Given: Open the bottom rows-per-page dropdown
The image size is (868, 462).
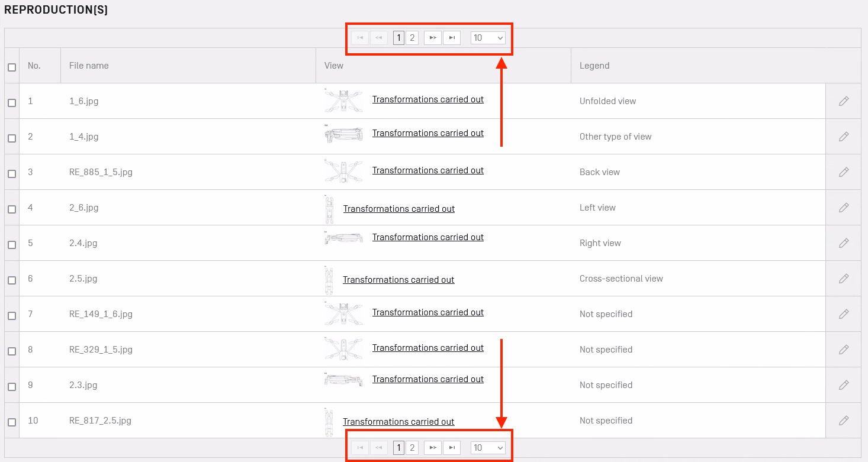Looking at the screenshot, I should tap(488, 448).
